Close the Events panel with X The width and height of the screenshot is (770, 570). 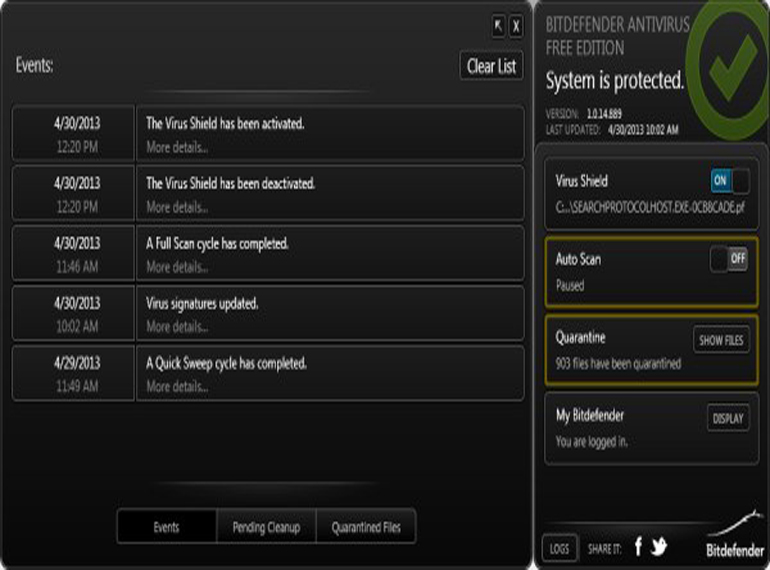click(x=516, y=26)
